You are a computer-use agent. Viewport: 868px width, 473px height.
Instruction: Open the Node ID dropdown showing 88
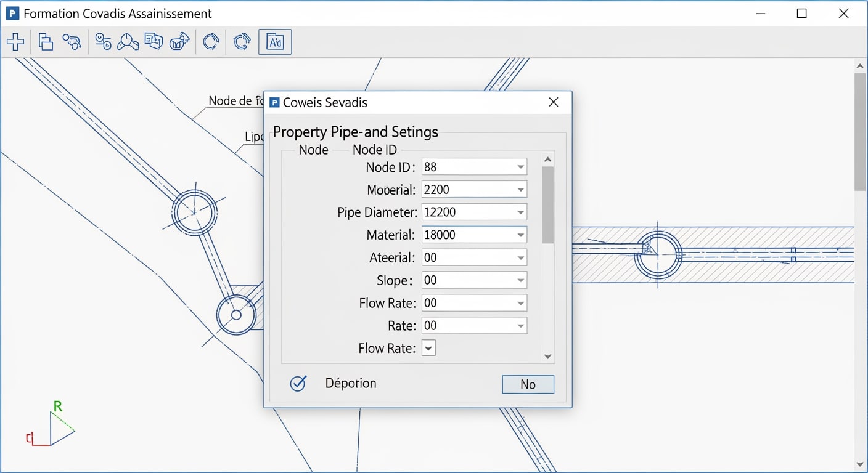coord(475,167)
